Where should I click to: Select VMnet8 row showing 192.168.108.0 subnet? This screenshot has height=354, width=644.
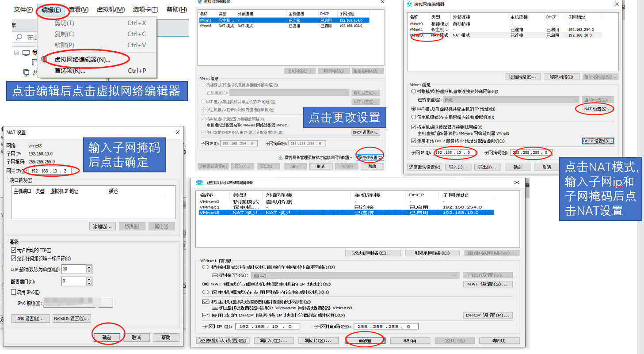coord(284,26)
